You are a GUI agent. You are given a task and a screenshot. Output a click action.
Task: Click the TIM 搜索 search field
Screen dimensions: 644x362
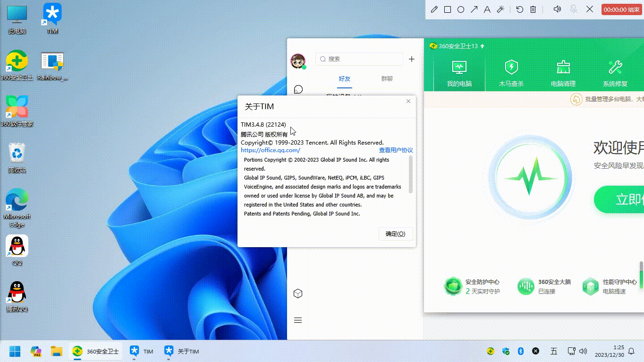pos(359,59)
